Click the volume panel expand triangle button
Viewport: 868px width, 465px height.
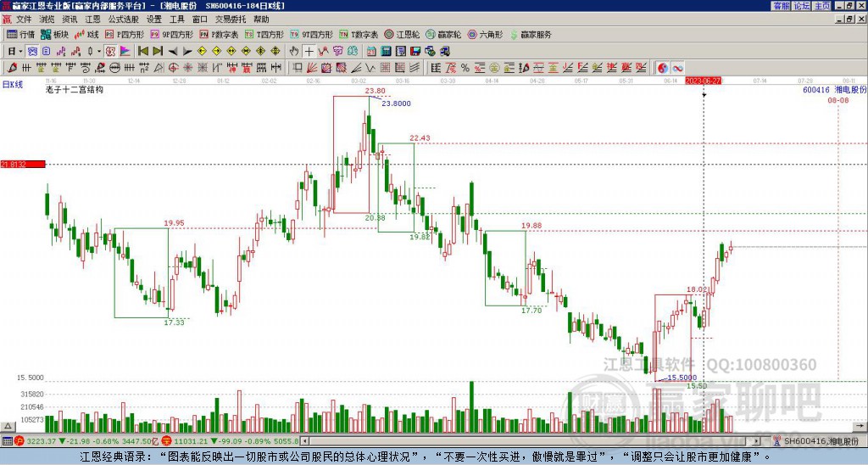(x=7, y=427)
